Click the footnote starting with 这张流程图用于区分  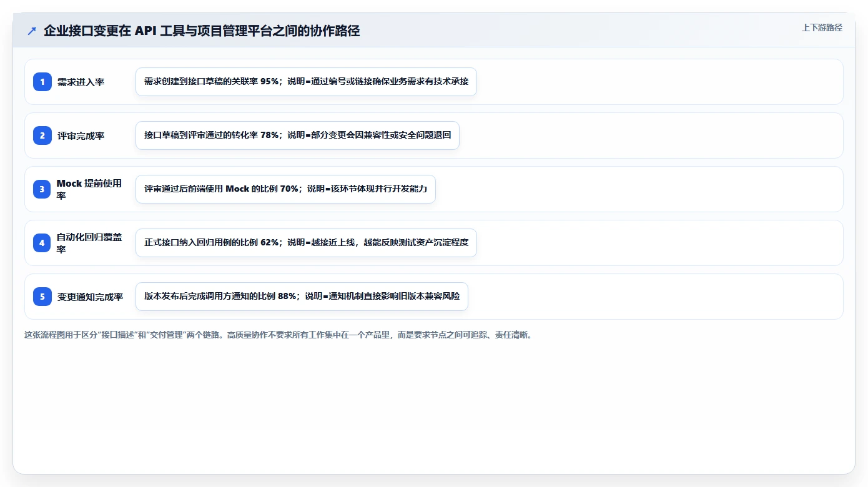point(278,335)
